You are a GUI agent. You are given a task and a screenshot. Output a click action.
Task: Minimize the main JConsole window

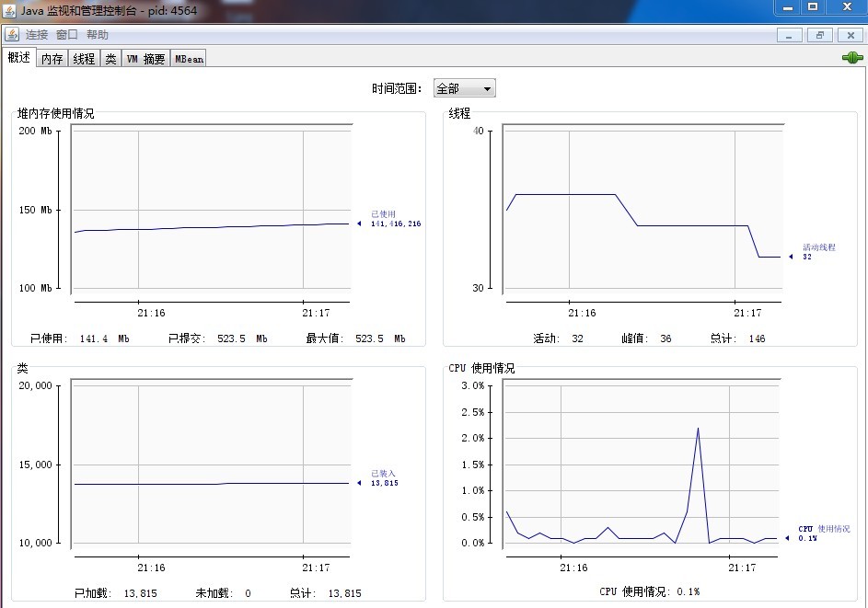point(788,6)
